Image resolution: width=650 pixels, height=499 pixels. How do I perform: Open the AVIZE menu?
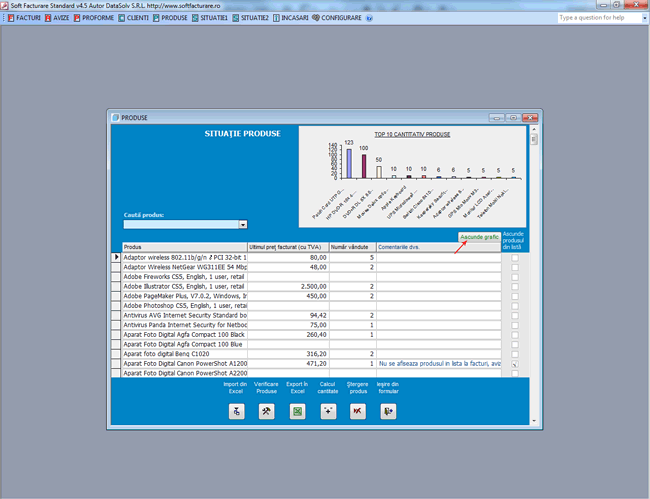click(x=57, y=18)
